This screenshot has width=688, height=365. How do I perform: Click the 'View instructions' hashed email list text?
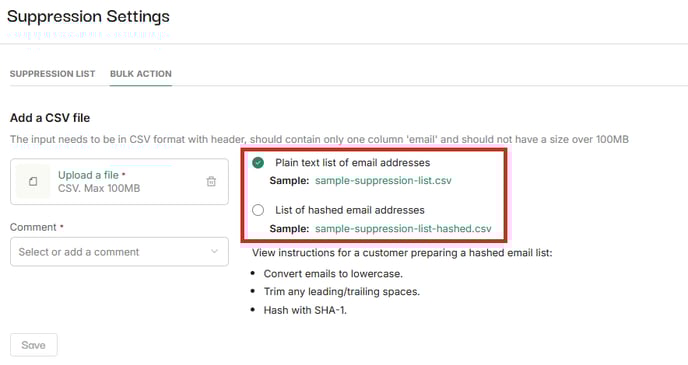(x=402, y=253)
